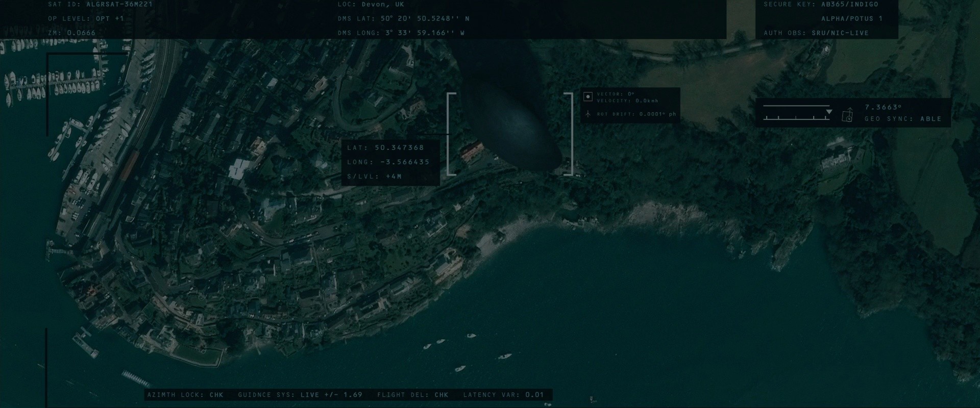Click the dark tracked object inside the target brackets
980x408 pixels.
513,125
